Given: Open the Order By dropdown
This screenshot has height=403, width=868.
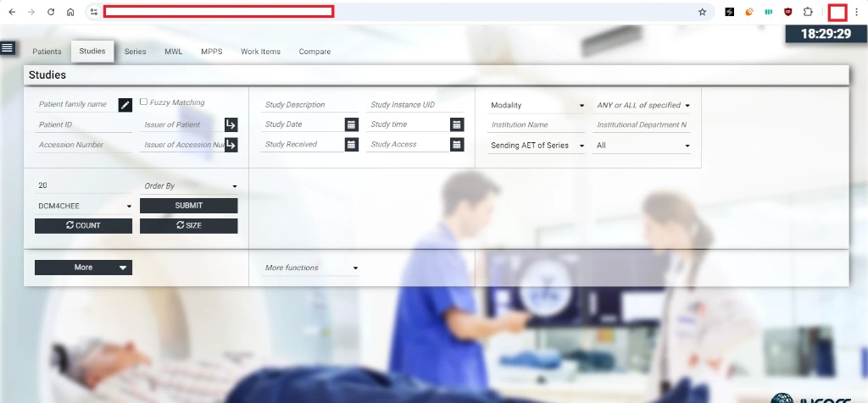Looking at the screenshot, I should click(x=189, y=185).
